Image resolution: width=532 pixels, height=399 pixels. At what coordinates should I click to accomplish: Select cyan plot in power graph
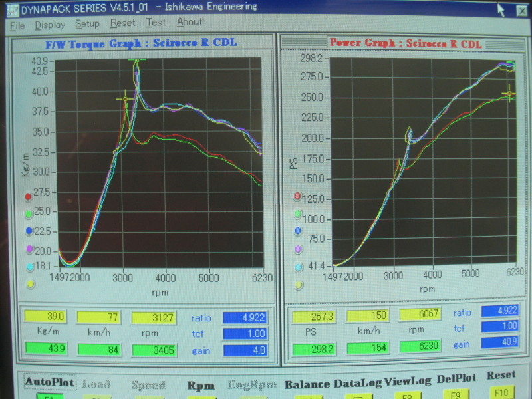pos(299,267)
